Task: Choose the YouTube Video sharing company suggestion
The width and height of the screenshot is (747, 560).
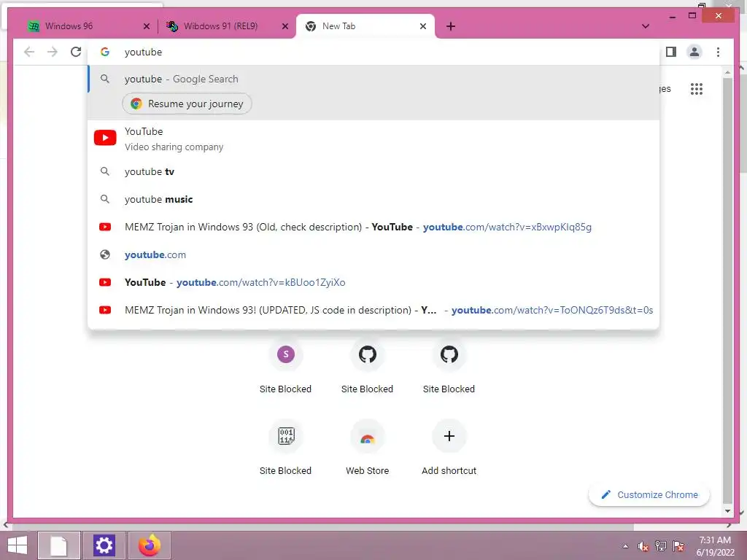Action: [x=373, y=139]
